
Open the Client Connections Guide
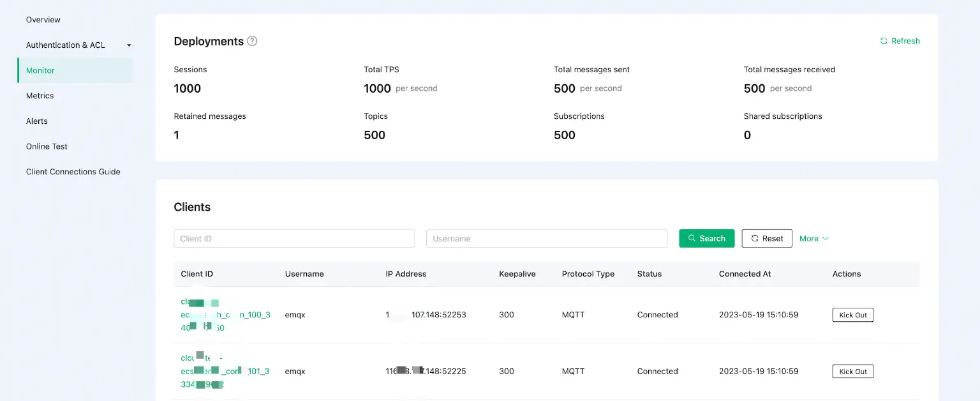[73, 171]
